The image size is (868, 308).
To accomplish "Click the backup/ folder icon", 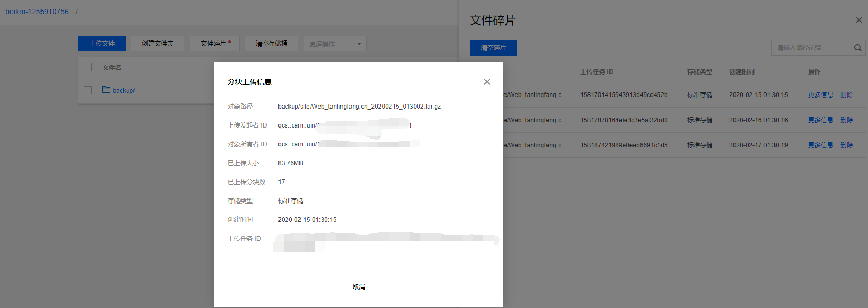I will point(106,90).
